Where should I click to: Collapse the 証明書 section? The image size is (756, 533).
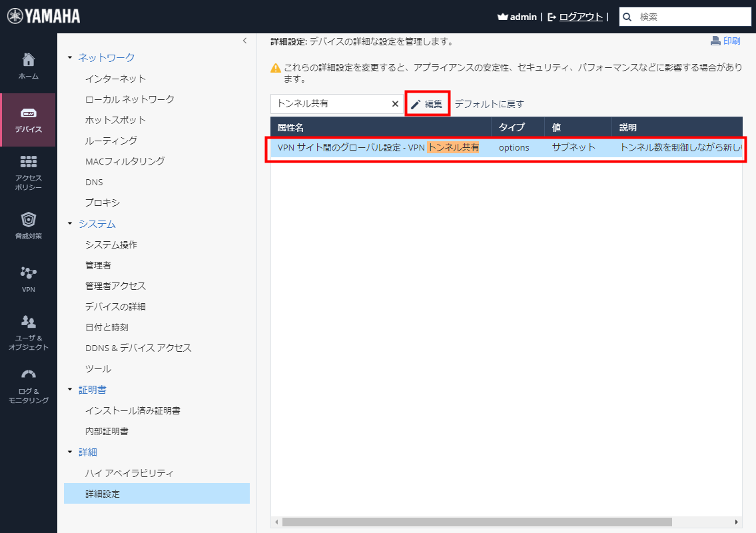pos(70,389)
